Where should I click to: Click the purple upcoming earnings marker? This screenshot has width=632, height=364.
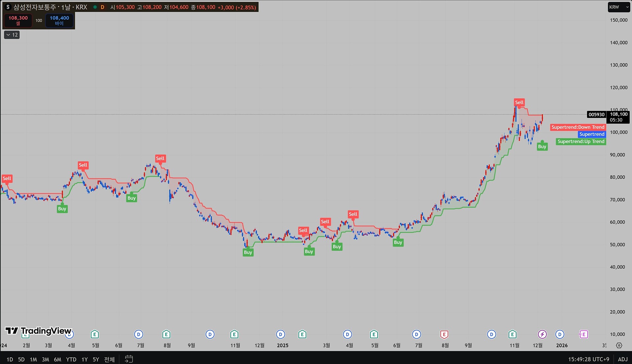[583, 334]
